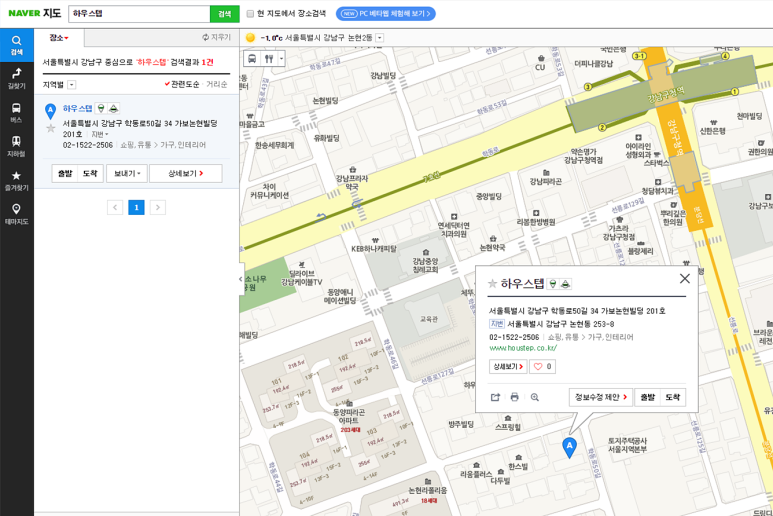Click 토지주택공사 서울지역본부 label on map
773x516 pixels.
click(x=627, y=445)
